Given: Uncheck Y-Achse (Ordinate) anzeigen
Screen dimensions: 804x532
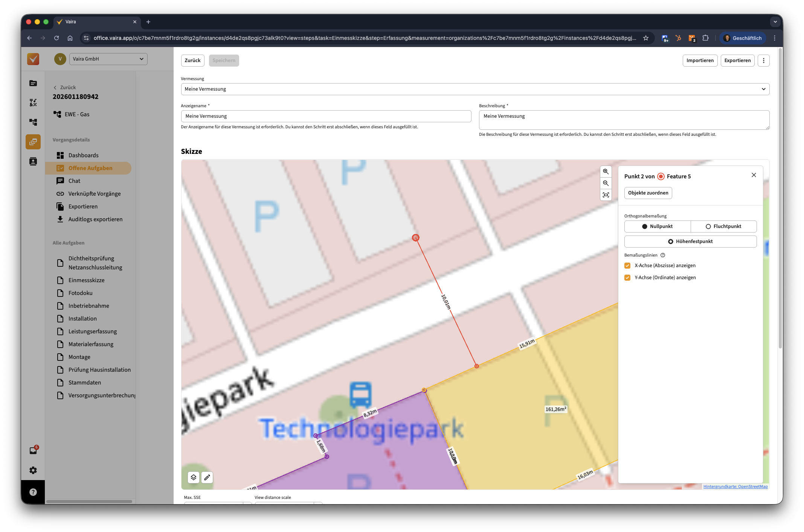Looking at the screenshot, I should (x=627, y=278).
